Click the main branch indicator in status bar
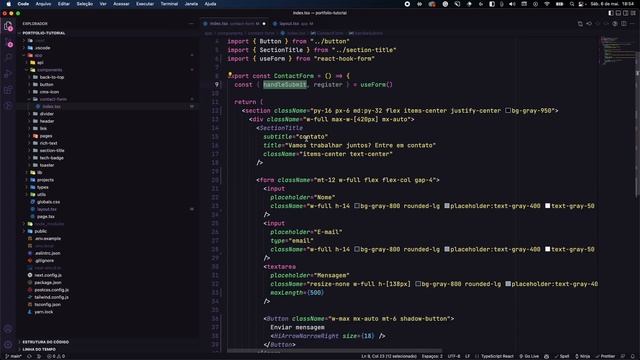The height and width of the screenshot is (360, 640). (x=13, y=356)
